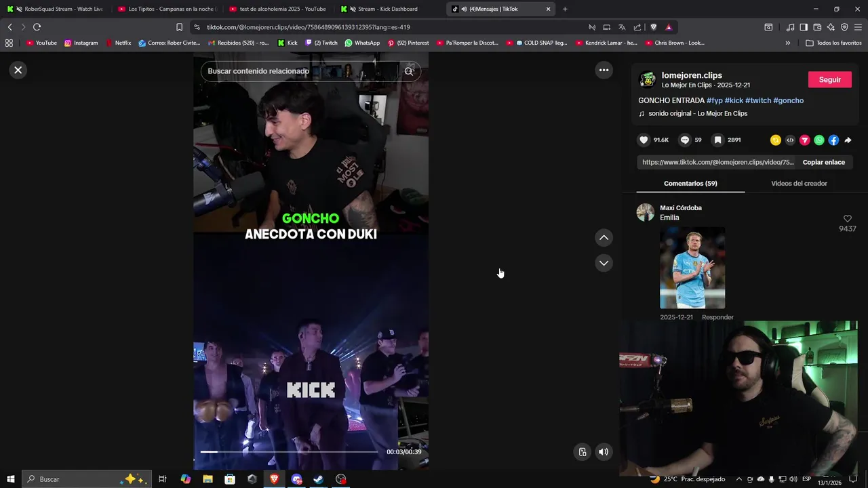
Task: Expand hidden bookmarks with double chevron
Action: pyautogui.click(x=787, y=43)
